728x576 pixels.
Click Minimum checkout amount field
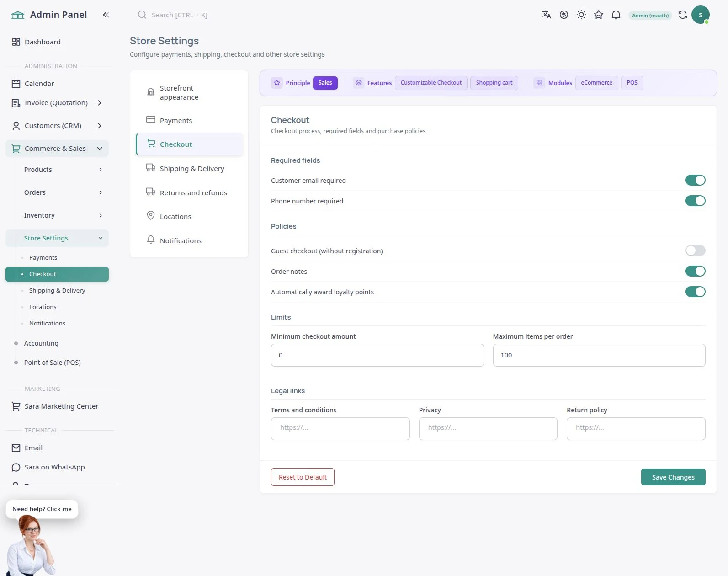point(377,355)
